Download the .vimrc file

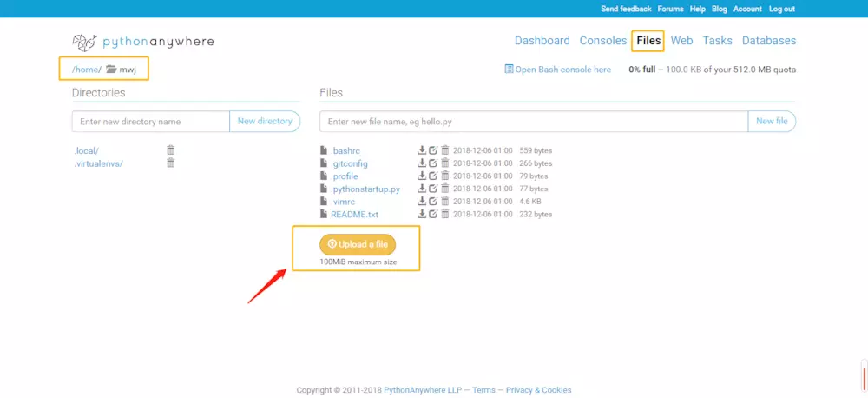click(x=422, y=201)
